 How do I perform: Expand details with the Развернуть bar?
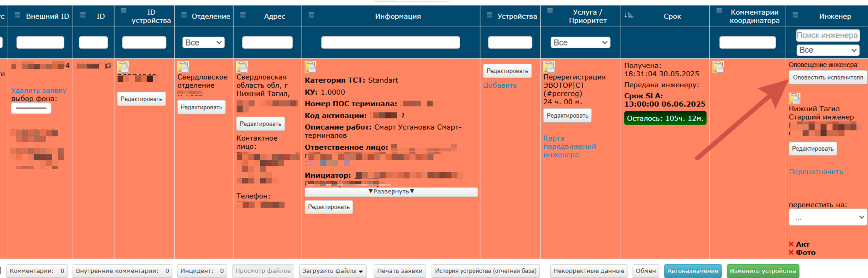tap(391, 192)
